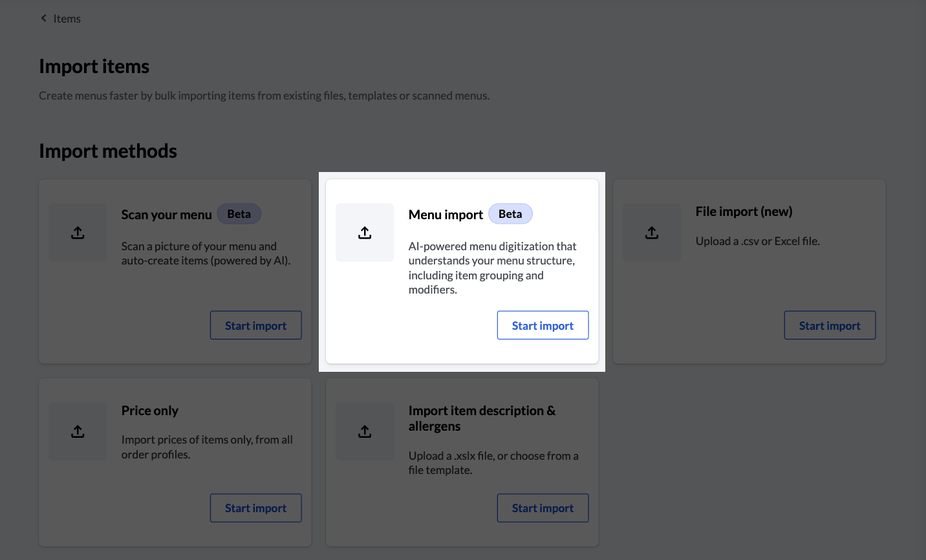
Task: Click the upload icon on Menu import card
Action: 365,233
